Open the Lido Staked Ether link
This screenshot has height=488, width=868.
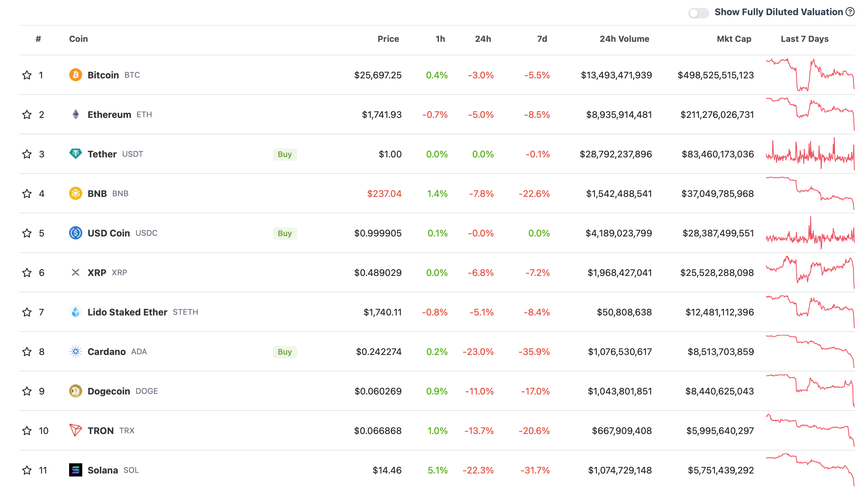pos(127,312)
